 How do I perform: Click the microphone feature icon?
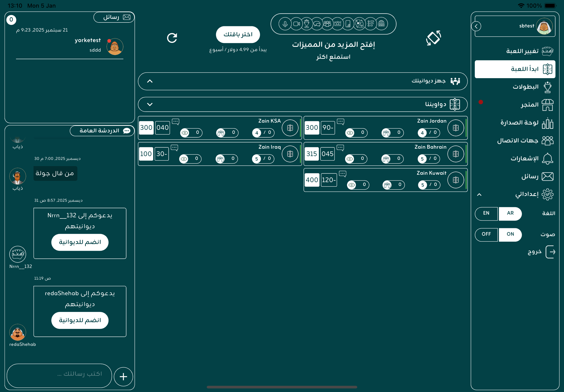coord(285,24)
